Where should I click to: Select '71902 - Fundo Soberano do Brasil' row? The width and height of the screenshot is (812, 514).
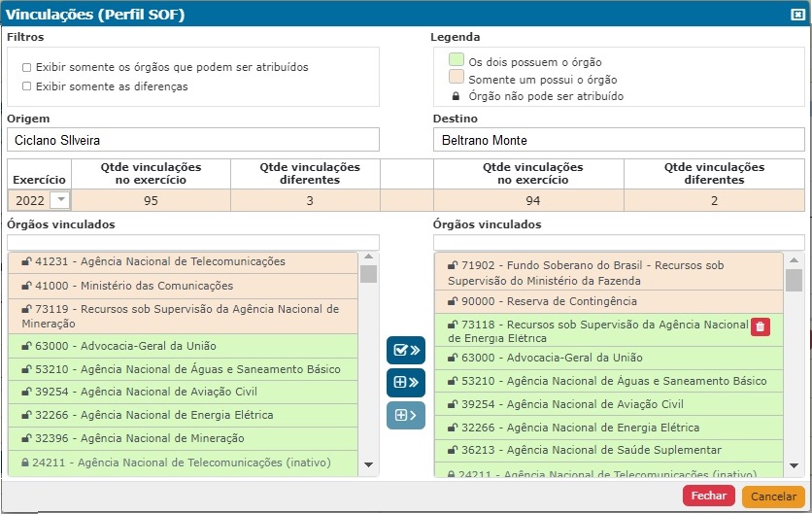tap(608, 271)
